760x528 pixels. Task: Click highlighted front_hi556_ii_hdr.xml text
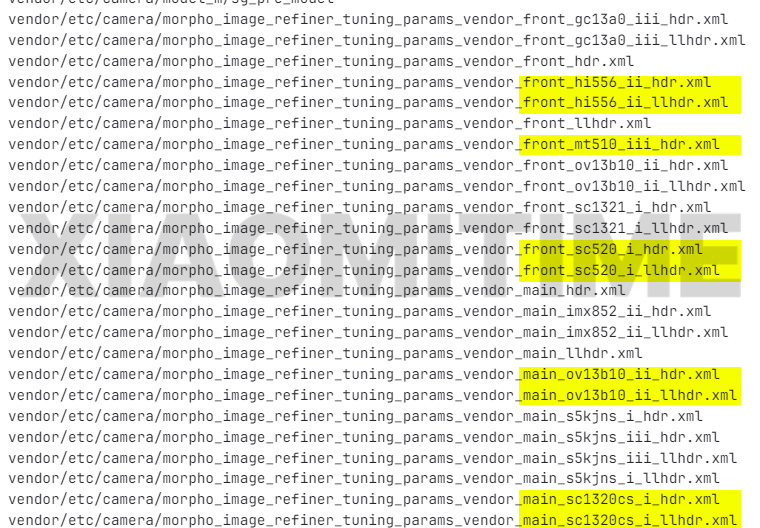[x=617, y=82]
